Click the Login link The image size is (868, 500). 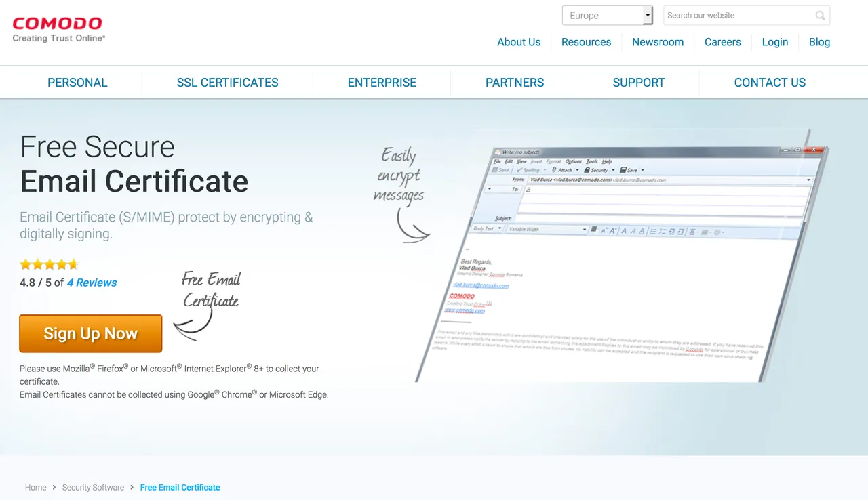774,42
